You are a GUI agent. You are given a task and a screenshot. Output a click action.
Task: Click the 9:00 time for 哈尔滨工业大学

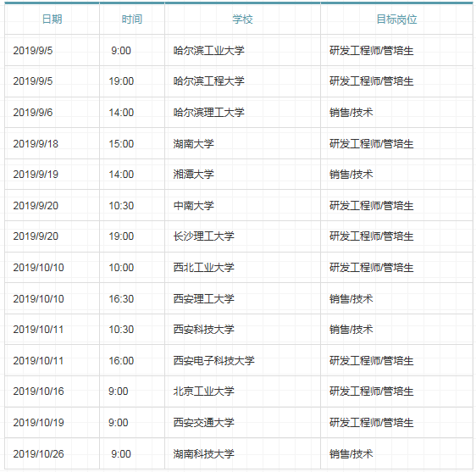point(121,50)
